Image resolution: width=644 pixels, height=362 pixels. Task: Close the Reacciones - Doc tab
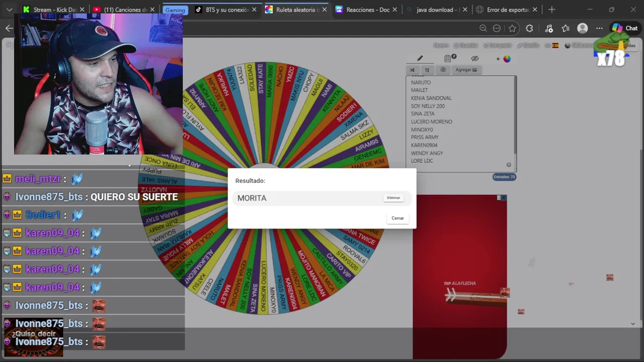[395, 10]
